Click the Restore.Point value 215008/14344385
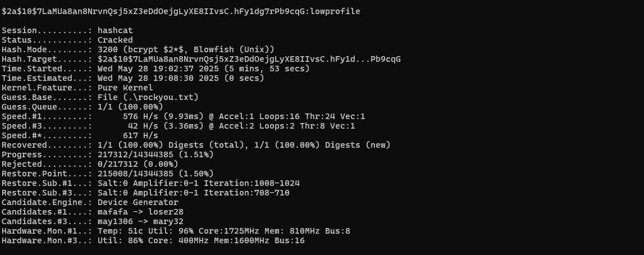The image size is (644, 255). 156,174
